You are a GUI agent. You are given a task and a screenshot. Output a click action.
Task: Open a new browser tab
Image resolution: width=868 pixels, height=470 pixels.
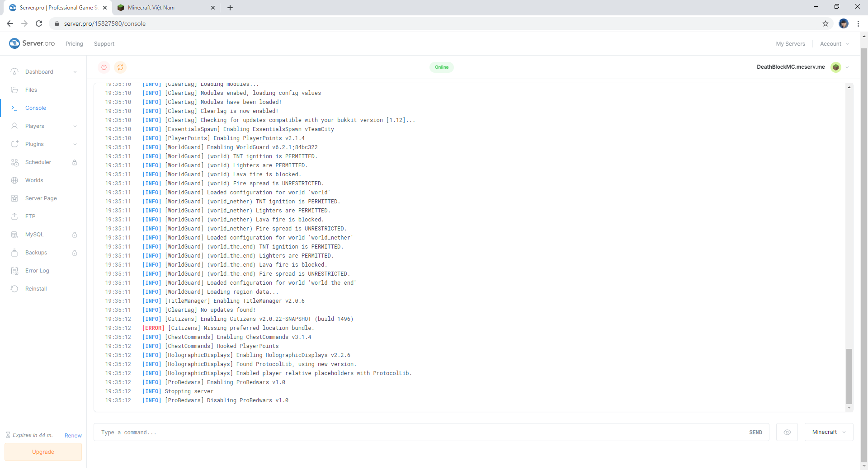[x=230, y=8]
